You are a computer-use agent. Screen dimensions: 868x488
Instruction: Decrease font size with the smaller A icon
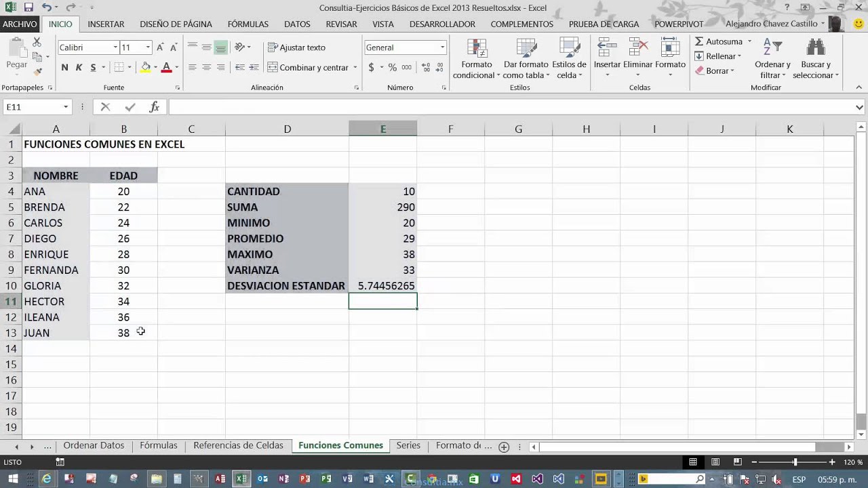tap(175, 47)
